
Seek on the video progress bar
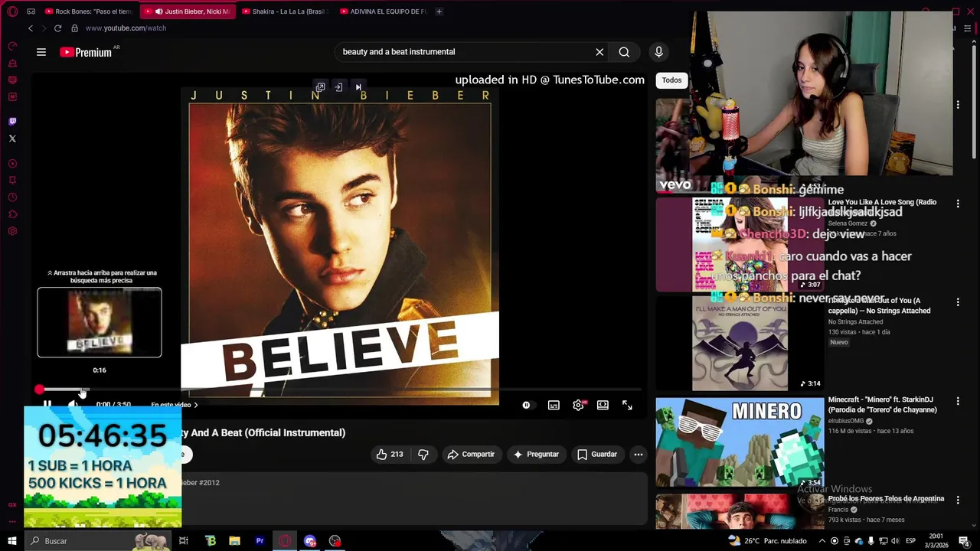click(341, 390)
